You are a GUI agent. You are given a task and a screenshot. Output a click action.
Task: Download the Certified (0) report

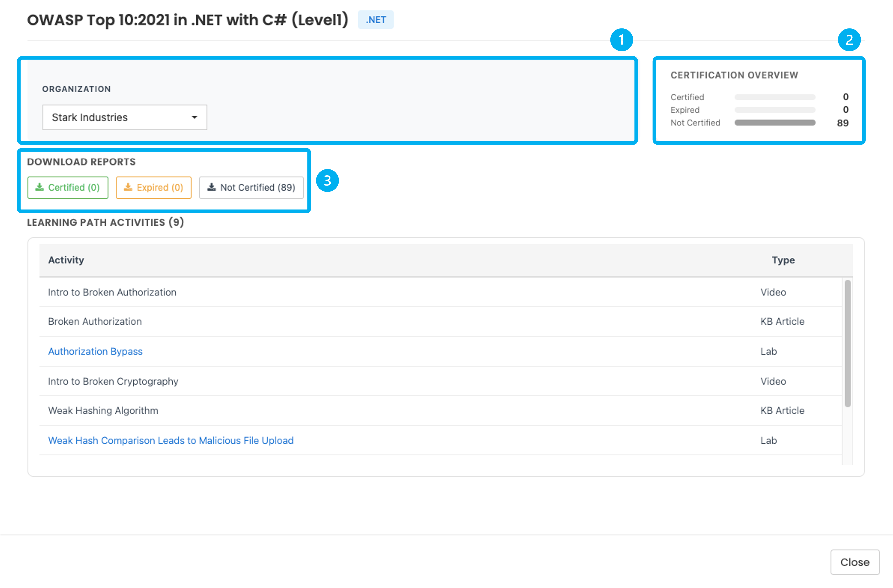[x=68, y=188]
